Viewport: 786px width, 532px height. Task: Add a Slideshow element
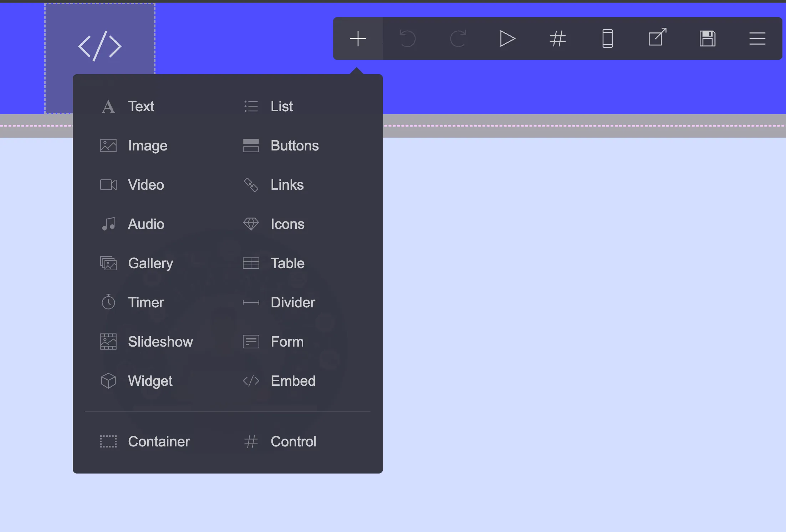160,341
